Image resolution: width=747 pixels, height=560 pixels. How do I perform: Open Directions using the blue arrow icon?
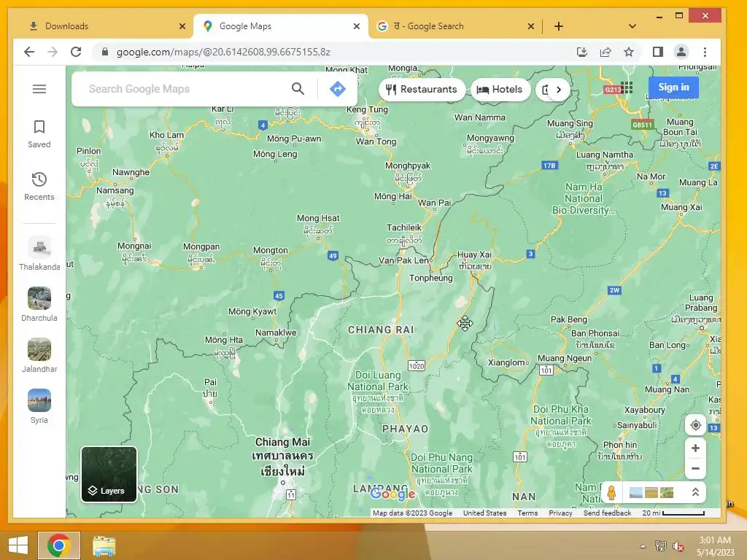[337, 88]
